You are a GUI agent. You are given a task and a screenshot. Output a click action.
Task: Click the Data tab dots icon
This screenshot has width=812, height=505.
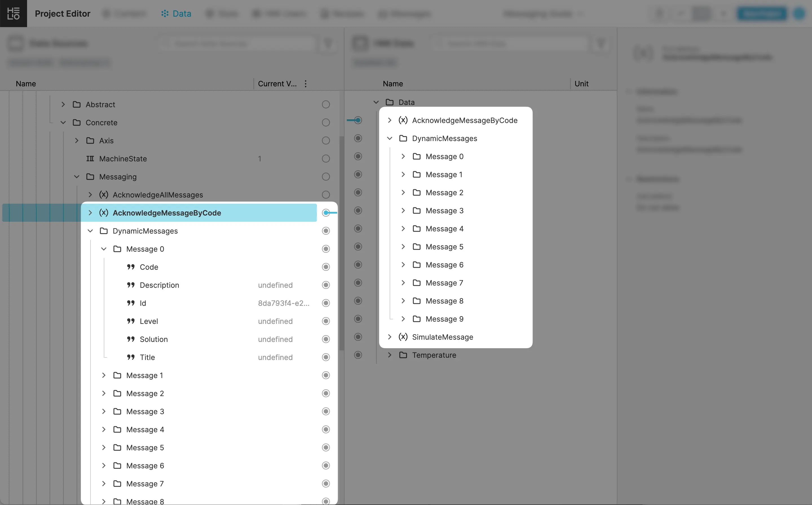(165, 14)
